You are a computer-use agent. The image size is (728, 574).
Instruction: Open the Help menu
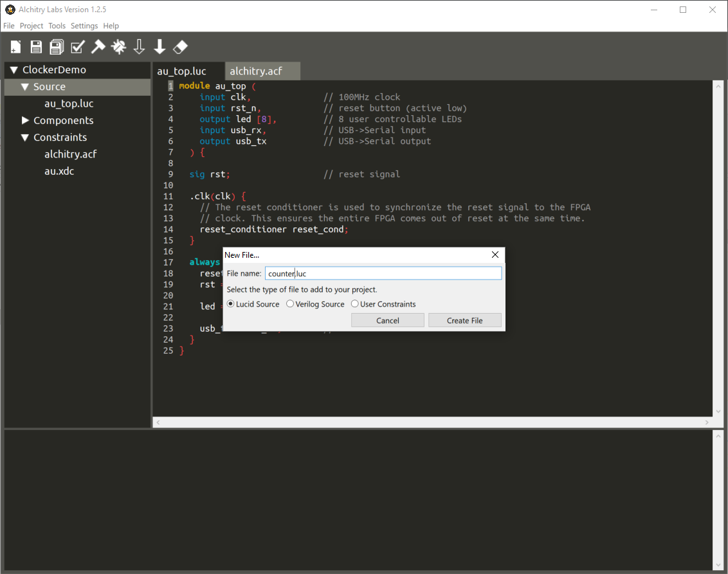click(111, 26)
